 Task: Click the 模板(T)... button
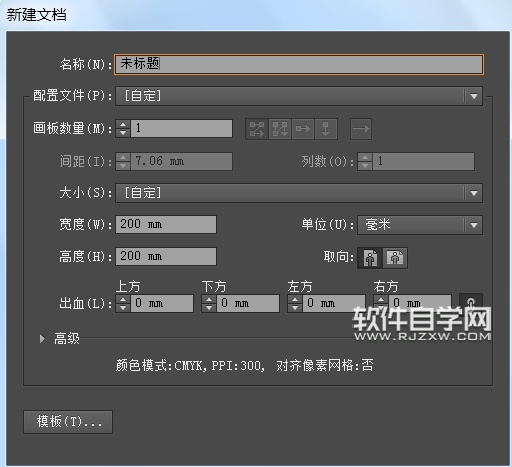point(68,422)
